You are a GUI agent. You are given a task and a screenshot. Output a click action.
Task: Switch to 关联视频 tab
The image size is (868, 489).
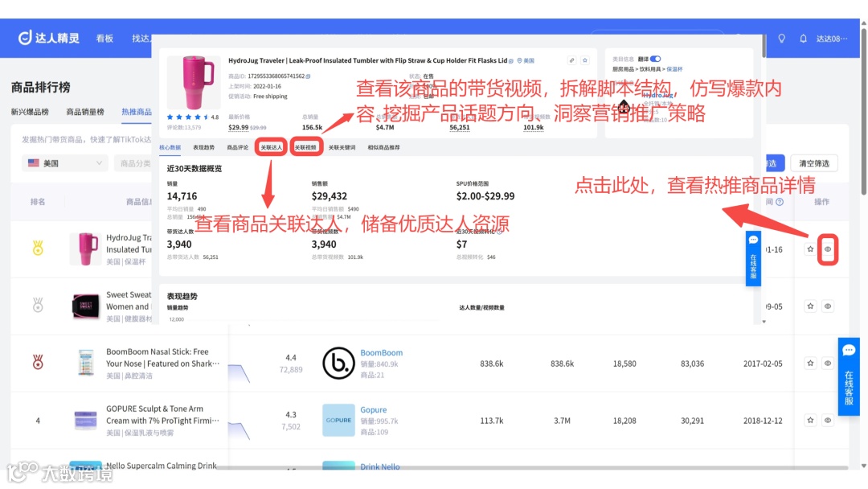[x=305, y=147]
